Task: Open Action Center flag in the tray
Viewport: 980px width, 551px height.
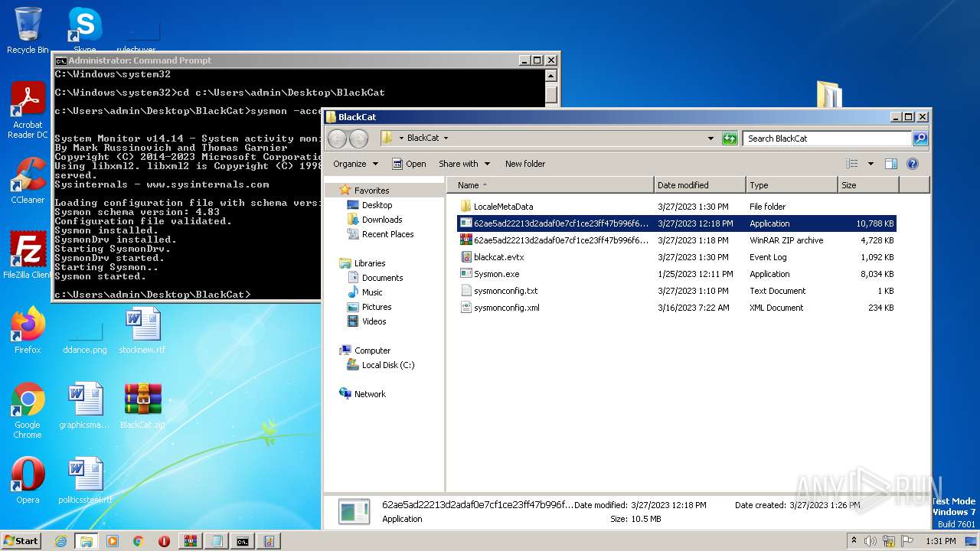Action: 907,541
